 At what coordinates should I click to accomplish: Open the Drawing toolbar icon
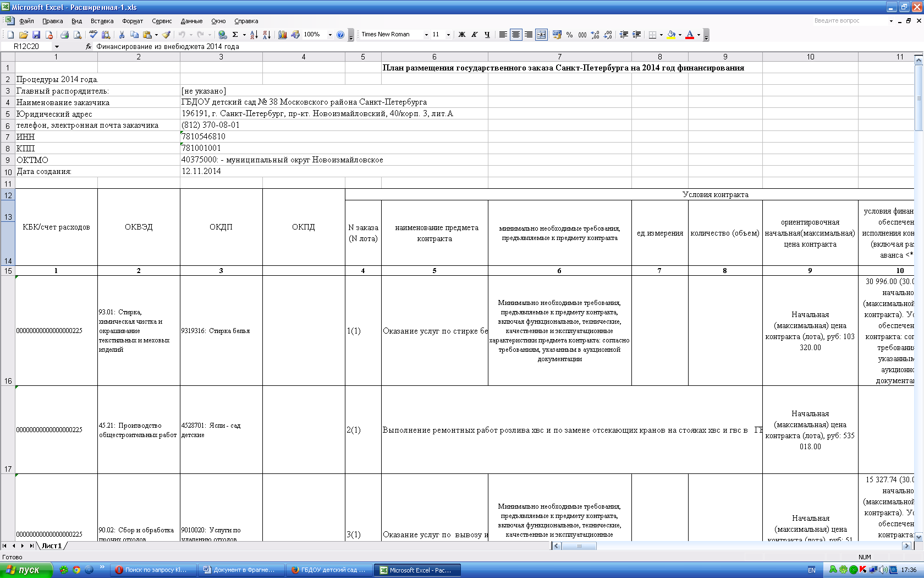click(x=295, y=35)
